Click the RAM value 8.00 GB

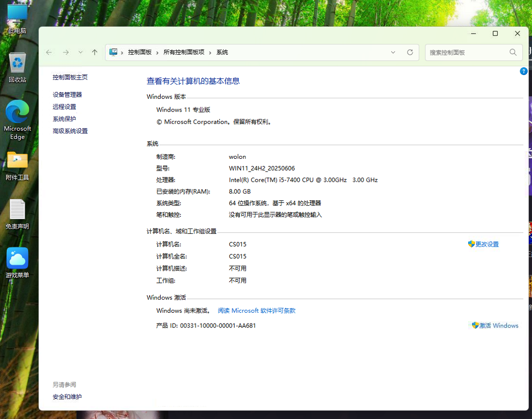240,191
